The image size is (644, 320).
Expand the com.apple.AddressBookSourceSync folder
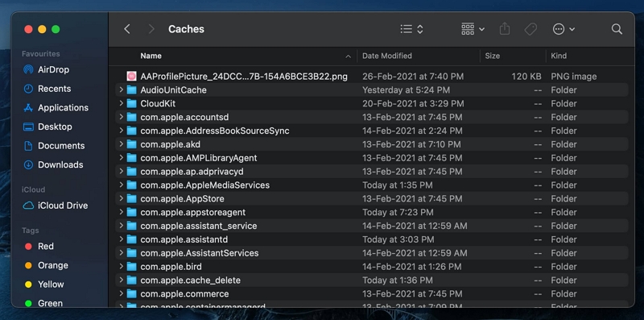[x=122, y=131]
